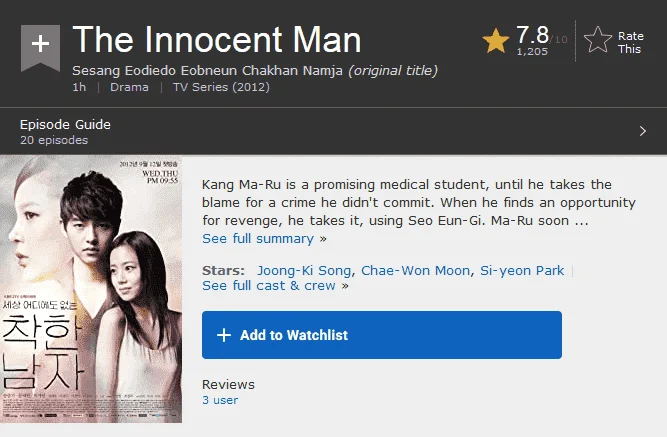Click the plus icon in Add to Watchlist
Viewport: 667px width, 437px height.
[x=224, y=335]
